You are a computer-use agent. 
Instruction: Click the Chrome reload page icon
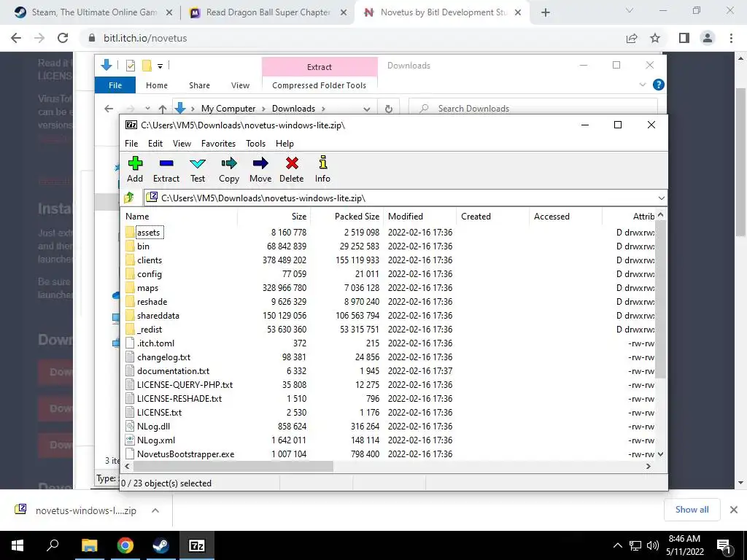63,38
